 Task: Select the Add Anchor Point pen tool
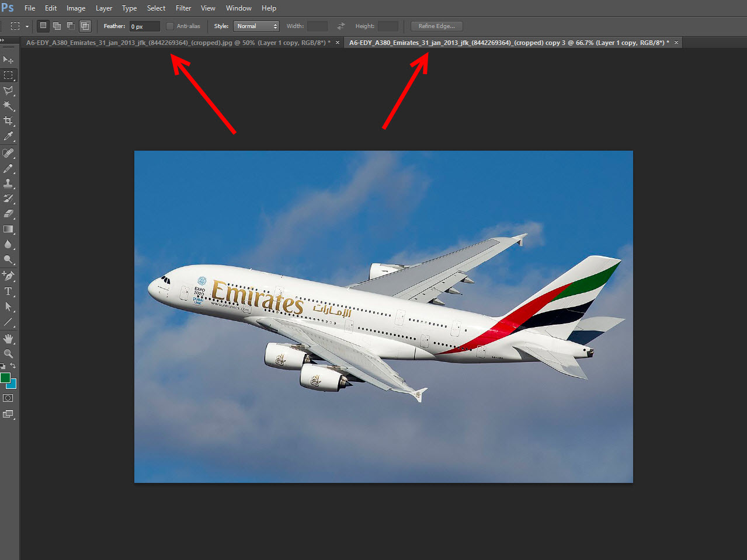pos(8,276)
